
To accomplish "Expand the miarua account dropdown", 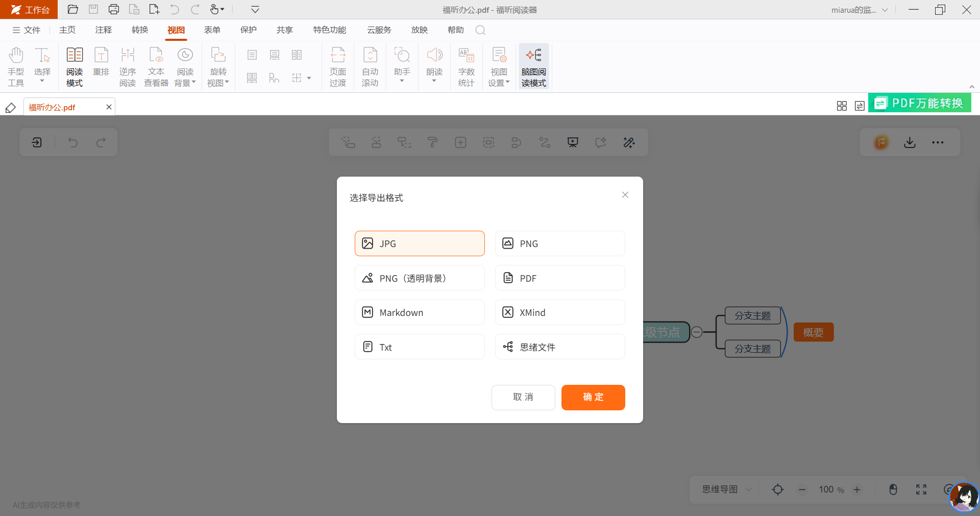I will [x=885, y=10].
